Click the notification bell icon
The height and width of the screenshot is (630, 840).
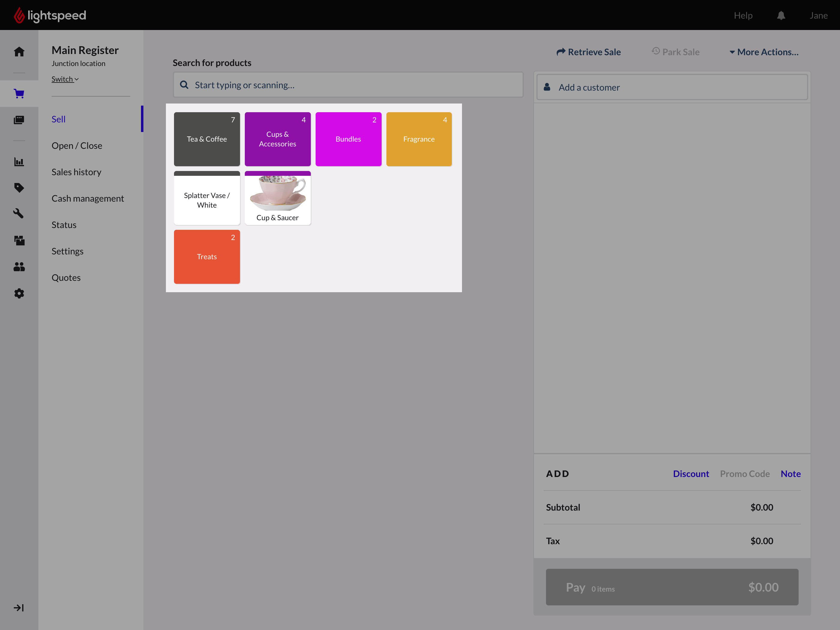pyautogui.click(x=781, y=16)
